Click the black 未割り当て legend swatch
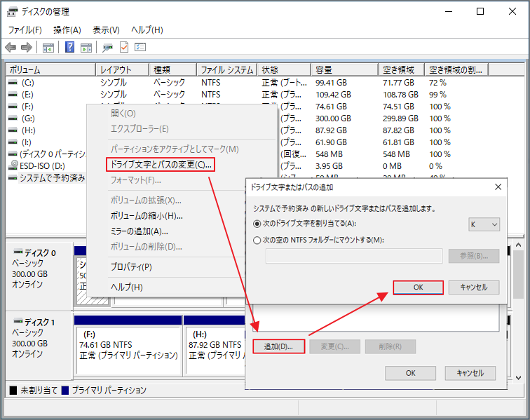The image size is (530, 420). [x=13, y=391]
